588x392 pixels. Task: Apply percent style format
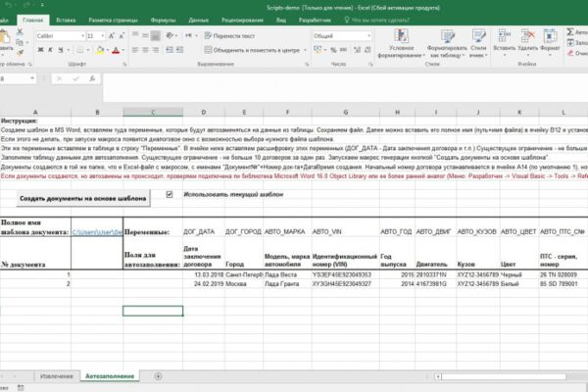click(x=333, y=50)
